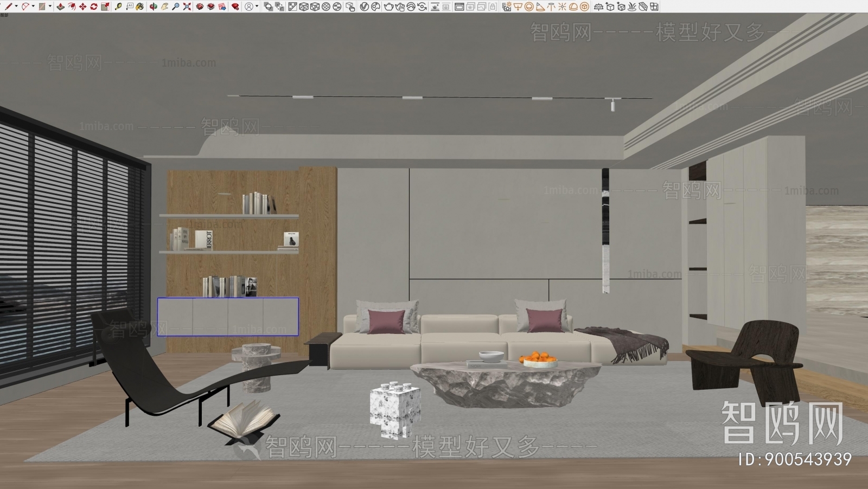
Task: Add a V-Ray infinite plane
Action: [x=599, y=7]
